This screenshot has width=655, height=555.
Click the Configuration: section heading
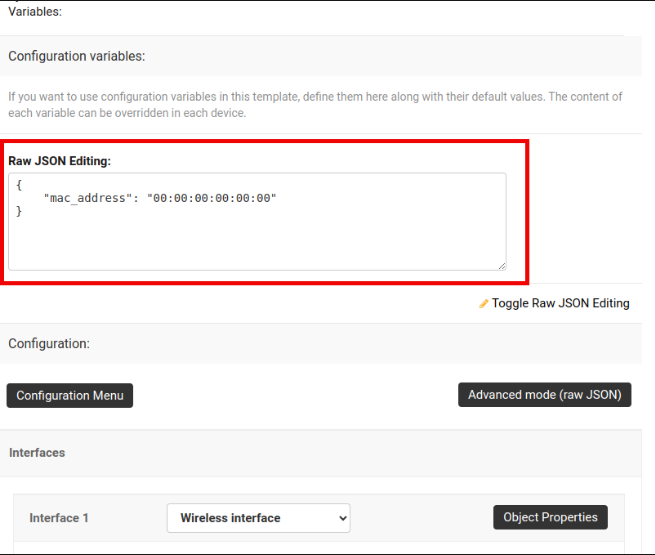[x=49, y=343]
